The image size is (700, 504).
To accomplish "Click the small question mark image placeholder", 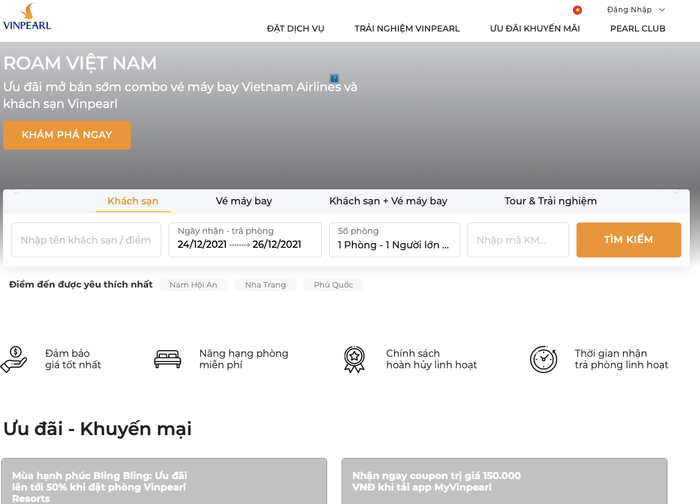I will click(x=334, y=78).
